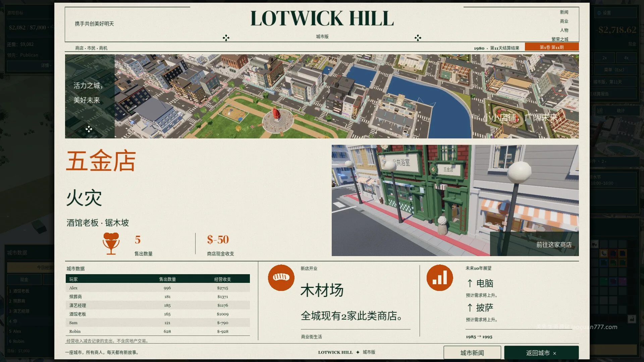Open the 繁荣之城 section link
This screenshot has width=644, height=362.
point(560,39)
